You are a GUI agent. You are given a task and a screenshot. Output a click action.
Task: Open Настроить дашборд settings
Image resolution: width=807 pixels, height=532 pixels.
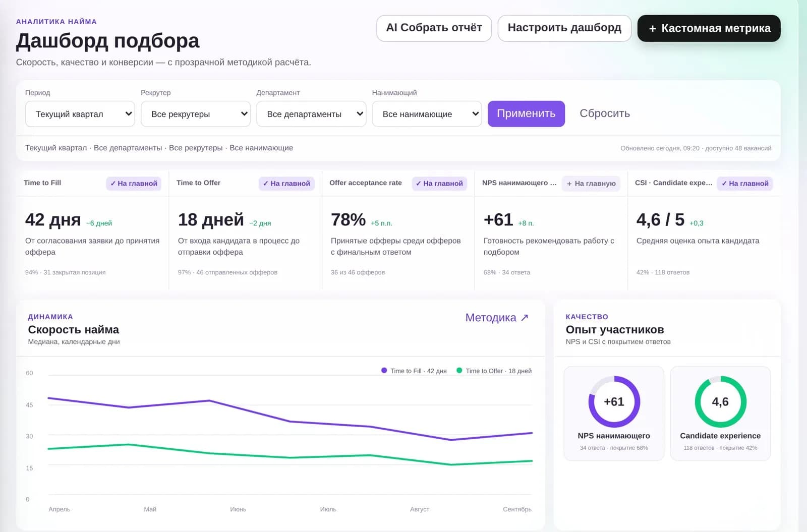pyautogui.click(x=564, y=28)
